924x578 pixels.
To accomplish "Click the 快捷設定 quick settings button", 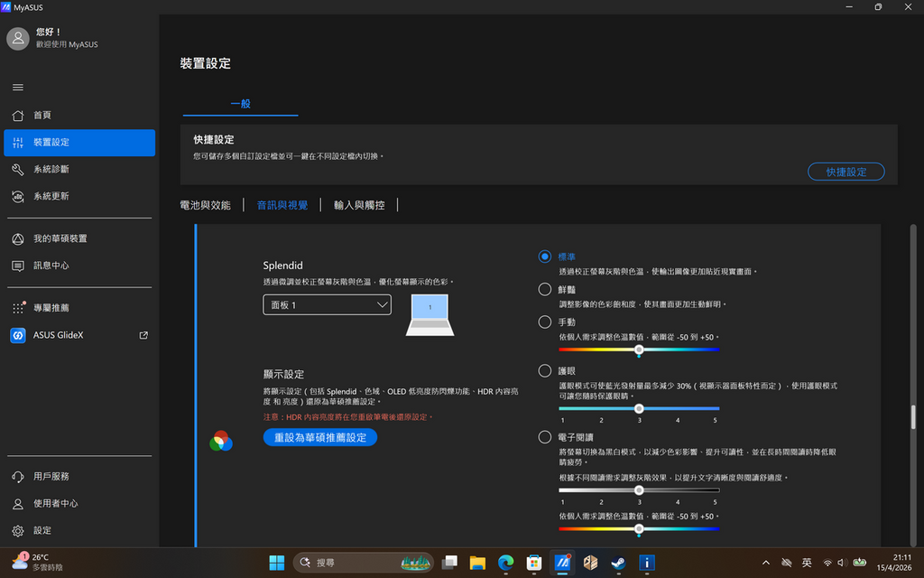I will coord(845,172).
